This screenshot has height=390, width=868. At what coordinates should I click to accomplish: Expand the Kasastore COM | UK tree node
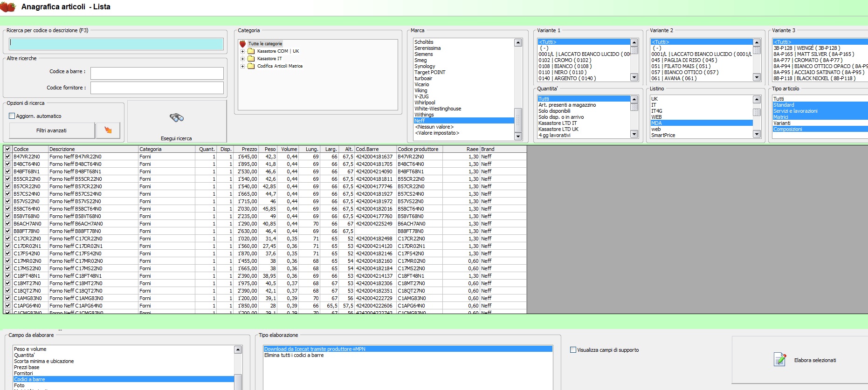coord(242,51)
